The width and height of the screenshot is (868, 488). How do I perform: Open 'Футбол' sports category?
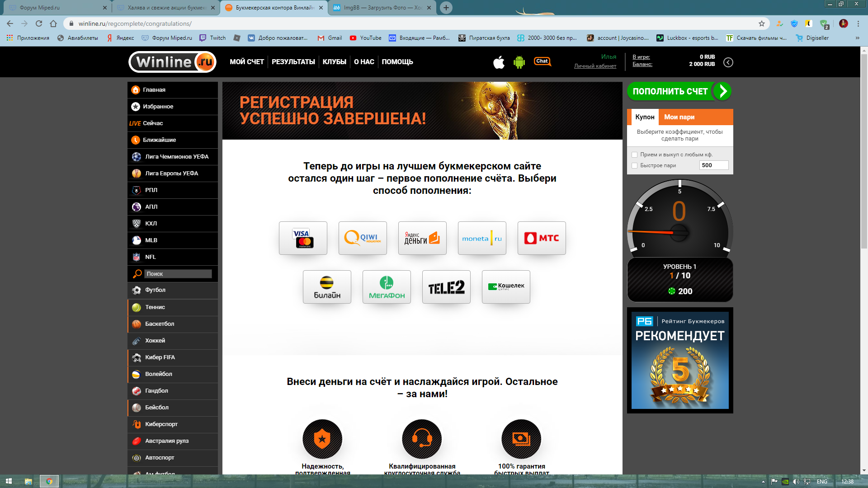173,290
